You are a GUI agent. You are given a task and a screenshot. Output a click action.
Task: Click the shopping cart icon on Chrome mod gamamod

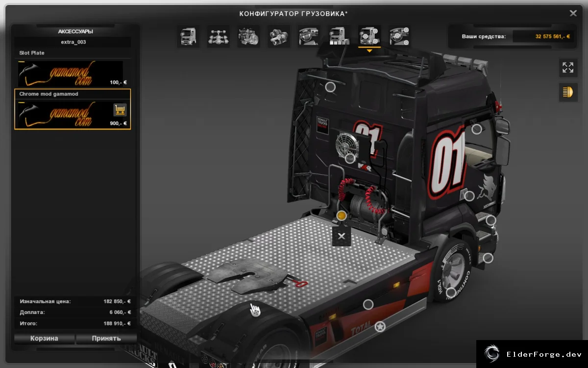coord(120,109)
